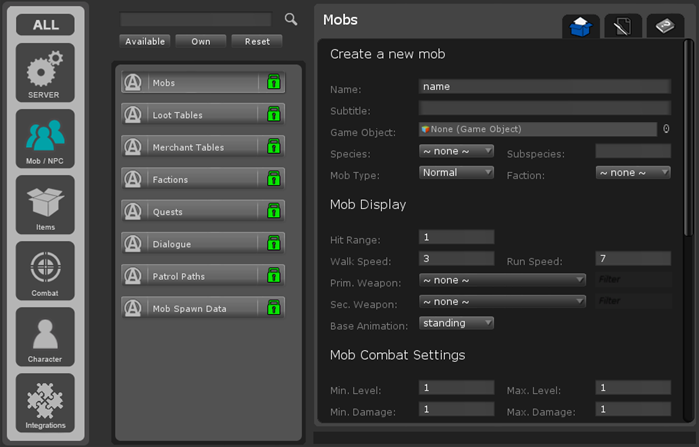Image resolution: width=699 pixels, height=447 pixels.
Task: Select the Mob / NPC category icon
Action: [45, 138]
